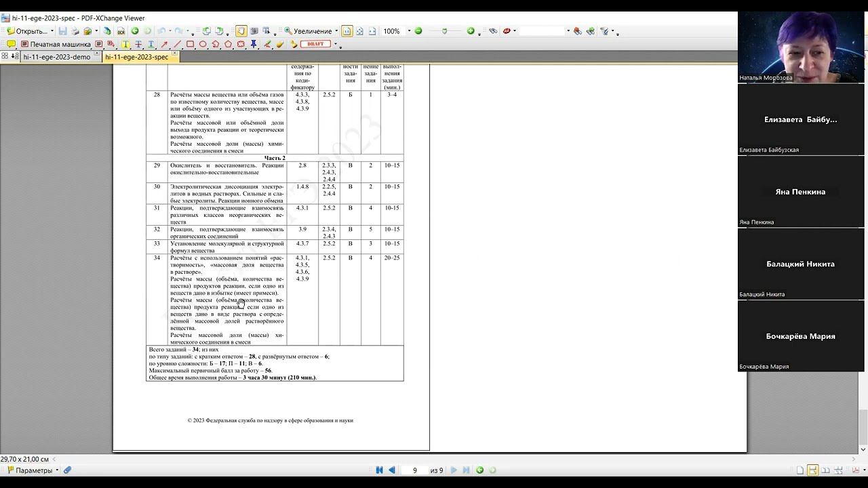
Task: Toggle single page layout icon
Action: (800, 470)
